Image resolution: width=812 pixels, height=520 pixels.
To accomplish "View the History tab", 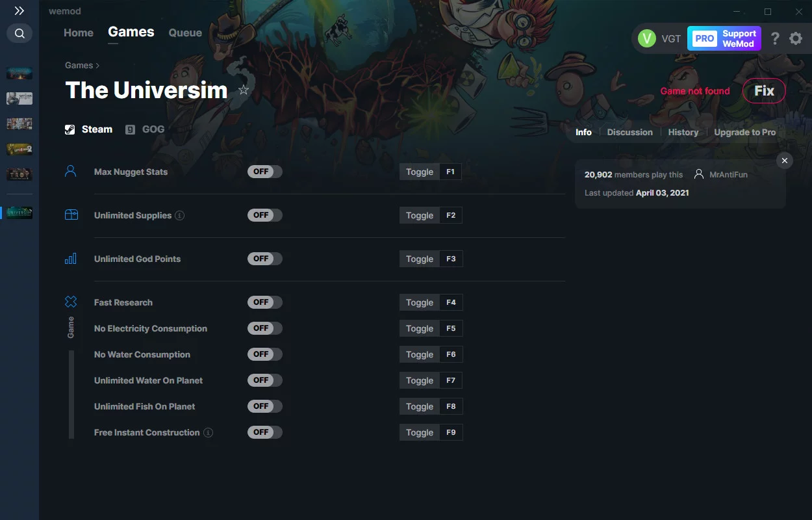I will [x=683, y=132].
